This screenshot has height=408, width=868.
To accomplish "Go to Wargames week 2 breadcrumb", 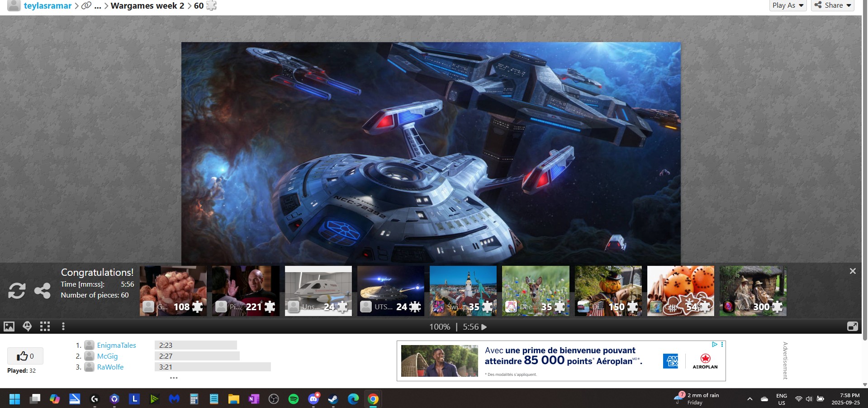I will tap(147, 6).
